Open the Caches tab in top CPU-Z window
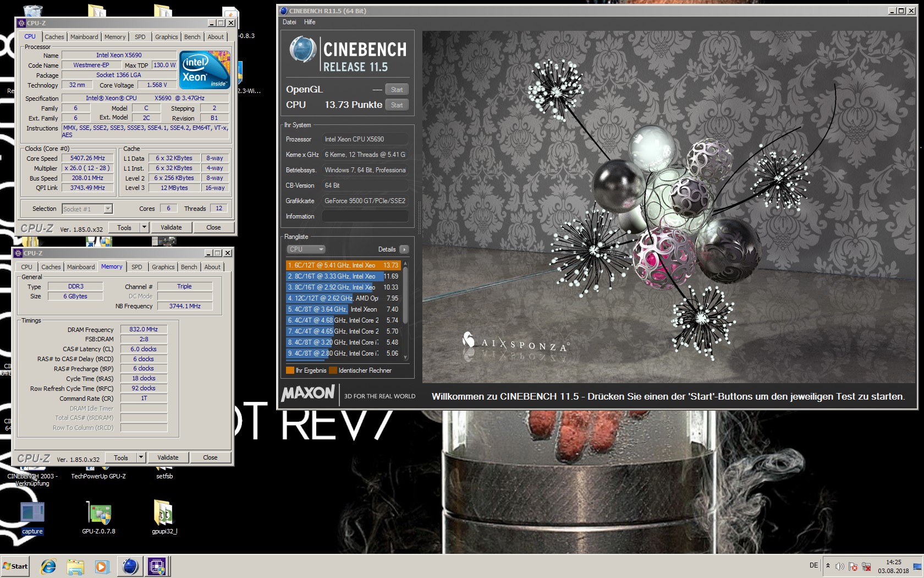The height and width of the screenshot is (578, 924). click(54, 37)
